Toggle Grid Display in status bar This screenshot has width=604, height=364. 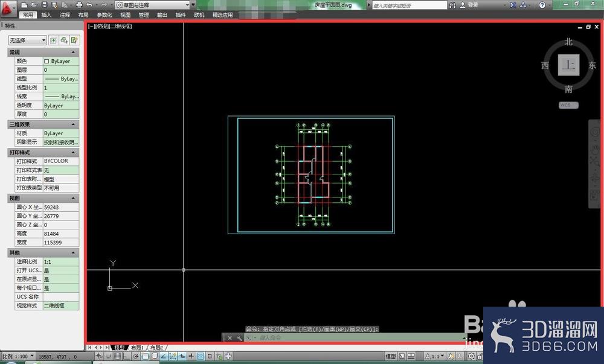point(118,356)
